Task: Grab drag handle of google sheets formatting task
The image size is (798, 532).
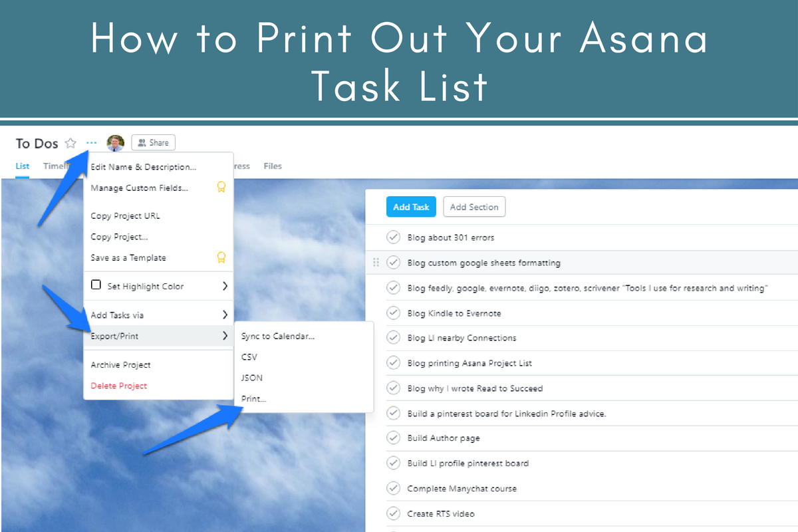Action: (376, 263)
